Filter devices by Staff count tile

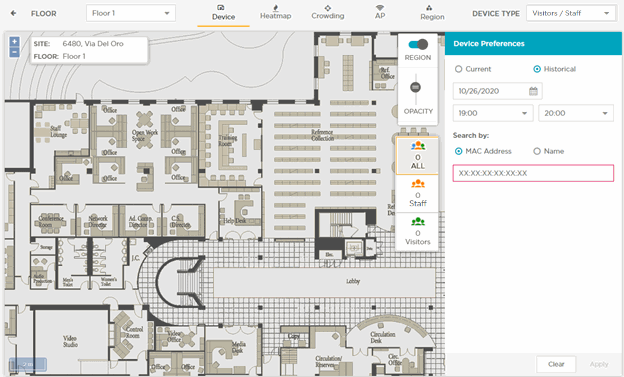pyautogui.click(x=417, y=193)
